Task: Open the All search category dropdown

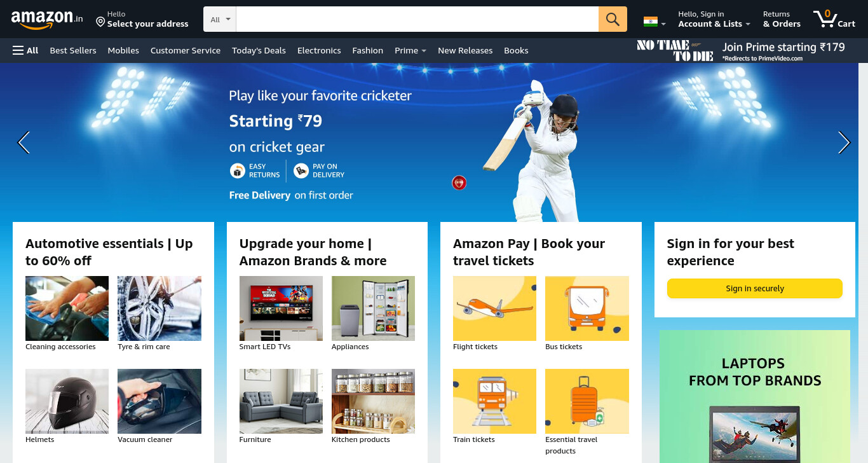Action: [220, 19]
